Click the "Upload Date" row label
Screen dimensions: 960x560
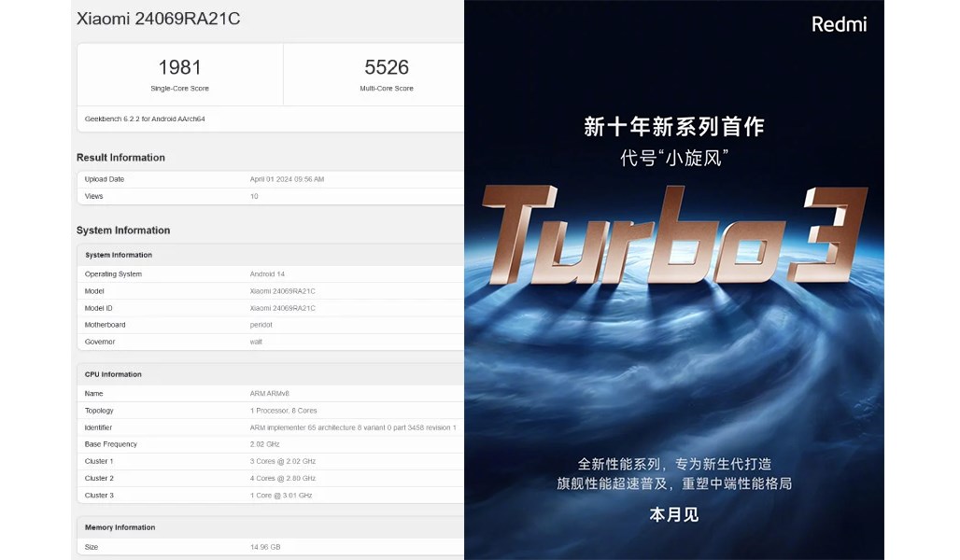(x=104, y=179)
